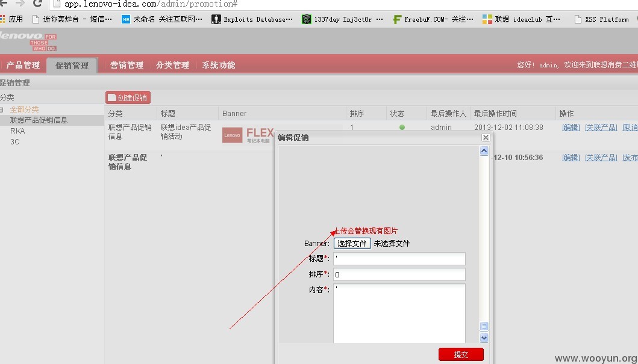Image resolution: width=638 pixels, height=364 pixels.
Task: Reload the page with the refresh icon
Action: (37, 4)
